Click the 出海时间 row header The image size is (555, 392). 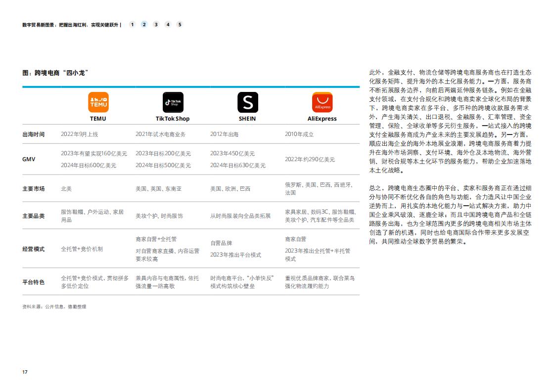pos(33,134)
